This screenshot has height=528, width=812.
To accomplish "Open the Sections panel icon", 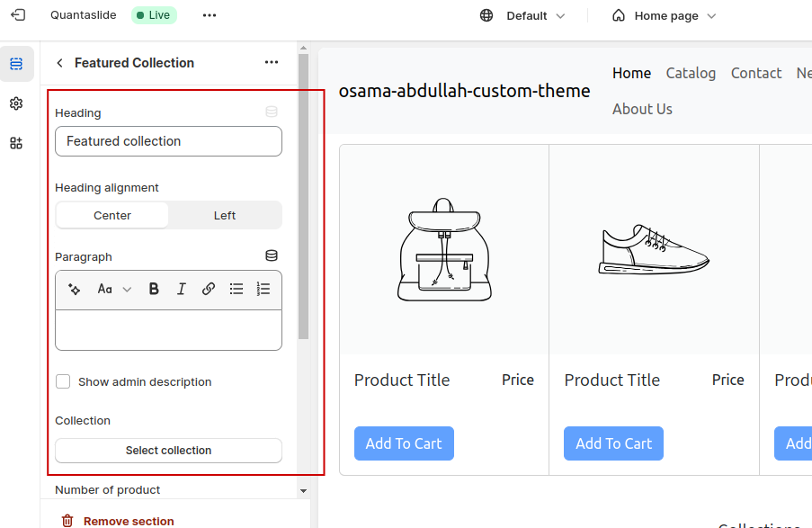I will click(16, 64).
